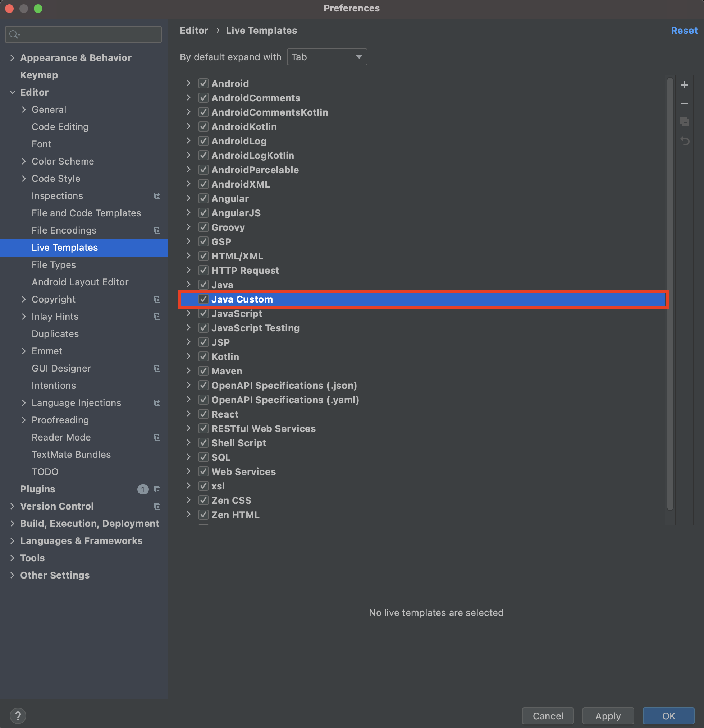Disable the Maven group checkbox

(203, 371)
